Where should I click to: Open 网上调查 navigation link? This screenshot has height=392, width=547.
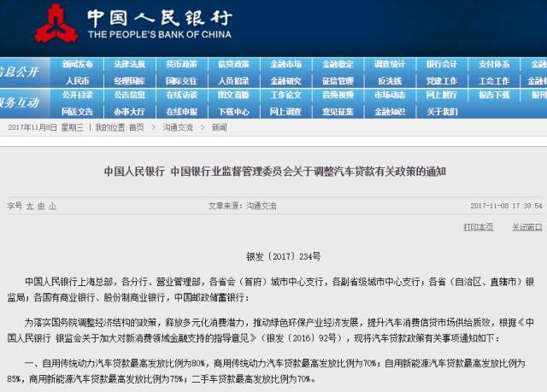tap(285, 112)
